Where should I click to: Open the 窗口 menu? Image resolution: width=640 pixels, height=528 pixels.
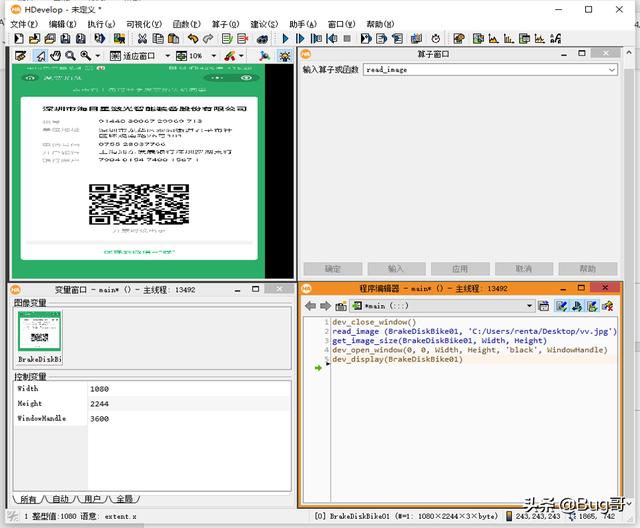coord(342,24)
